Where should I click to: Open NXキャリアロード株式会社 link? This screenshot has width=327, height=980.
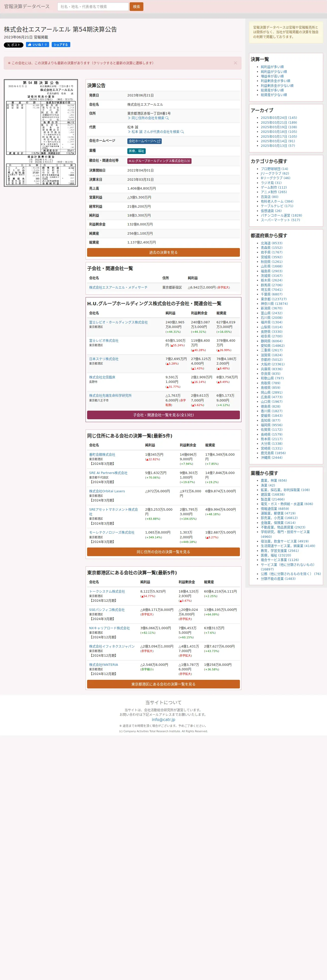(109, 628)
